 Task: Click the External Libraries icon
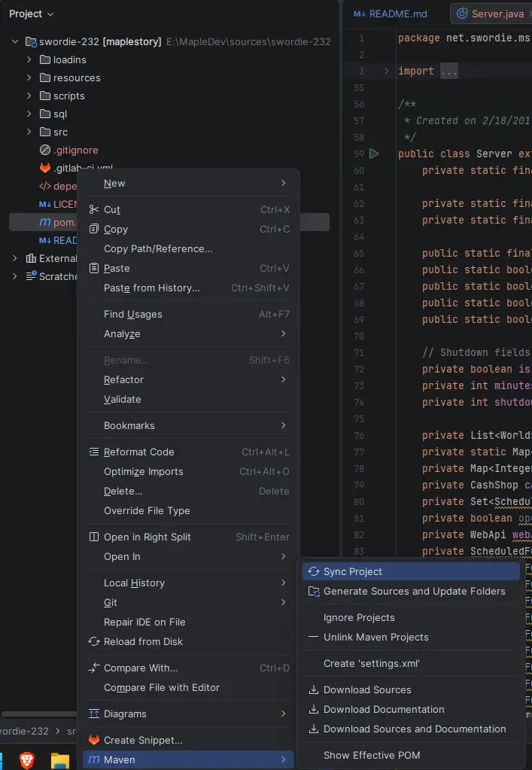(32, 258)
